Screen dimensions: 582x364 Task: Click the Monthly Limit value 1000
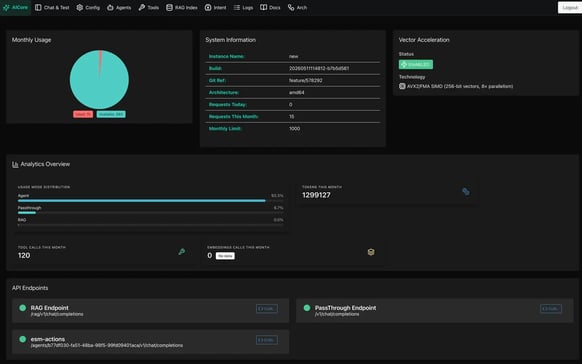click(294, 129)
